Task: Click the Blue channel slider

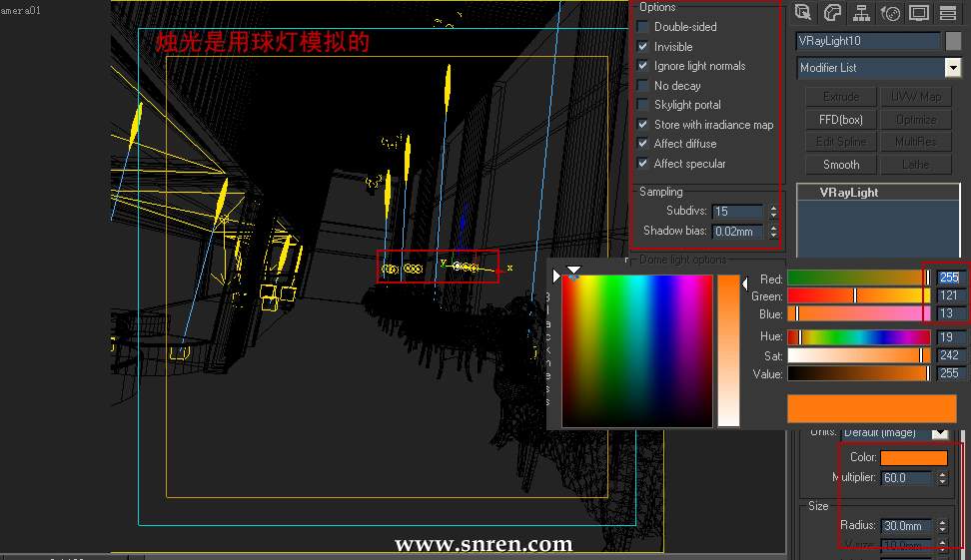Action: (859, 313)
